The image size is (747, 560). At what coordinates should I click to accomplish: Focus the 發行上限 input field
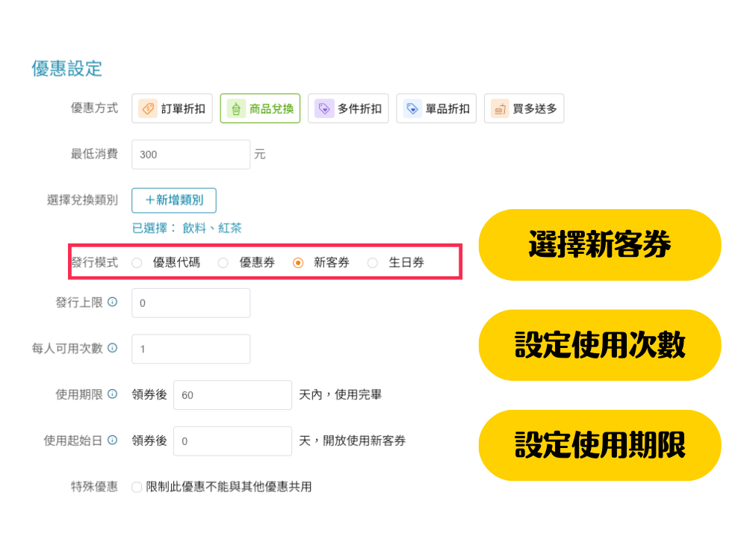[x=190, y=303]
